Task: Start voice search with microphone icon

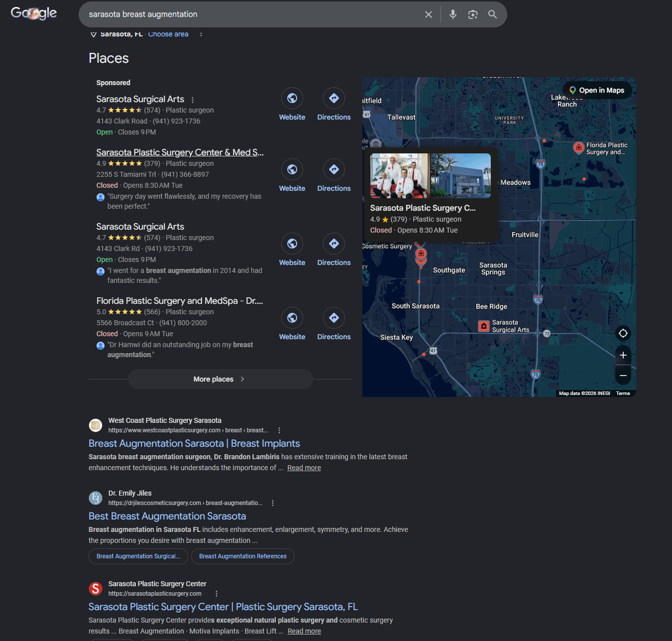Action: pyautogui.click(x=453, y=14)
